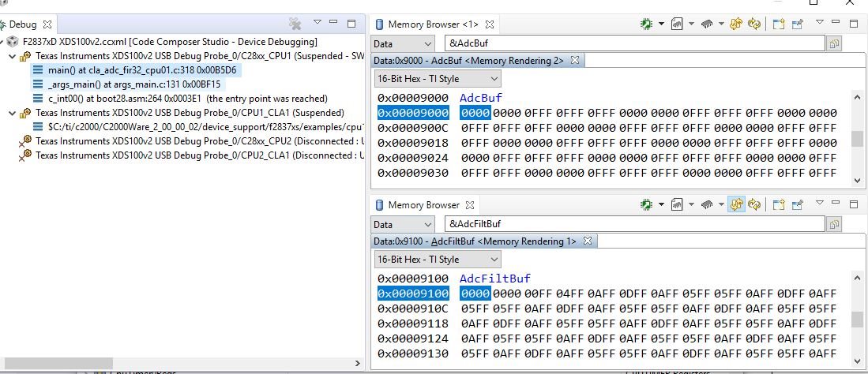This screenshot has height=374, width=868.
Task: Click the &AdcFiltBuf address input field
Action: tap(634, 224)
